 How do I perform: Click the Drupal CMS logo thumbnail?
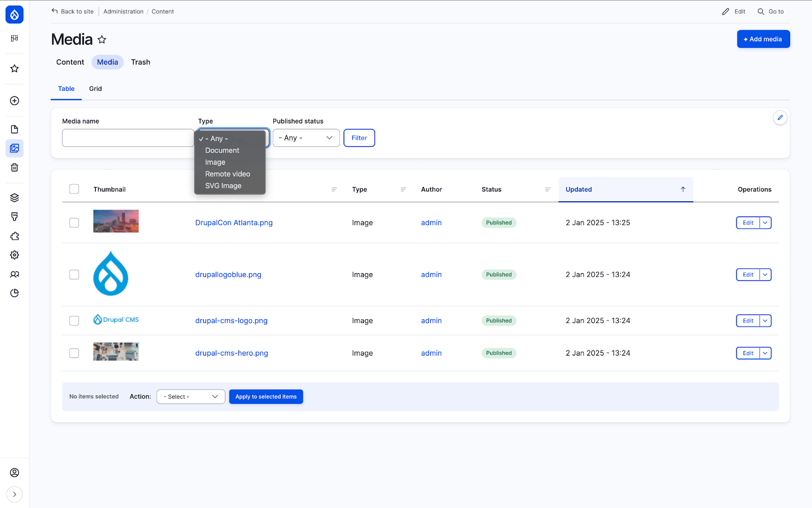[116, 320]
